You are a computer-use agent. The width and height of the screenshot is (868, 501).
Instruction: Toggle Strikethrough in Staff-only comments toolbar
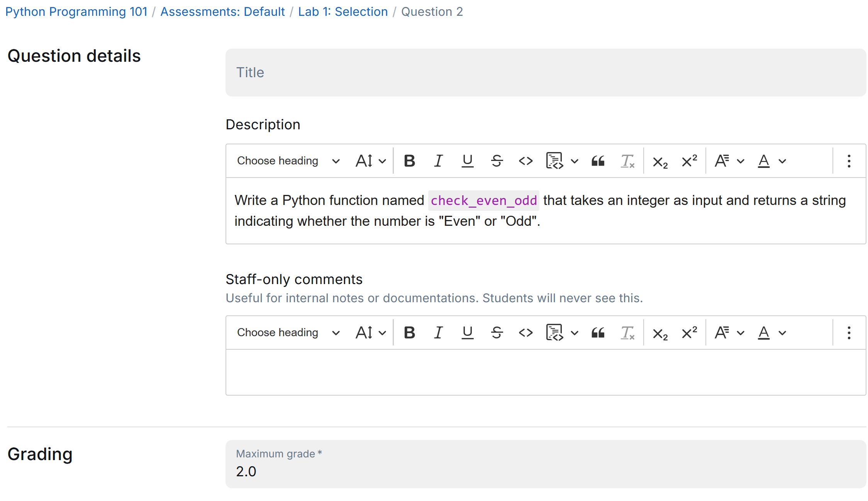coord(497,333)
